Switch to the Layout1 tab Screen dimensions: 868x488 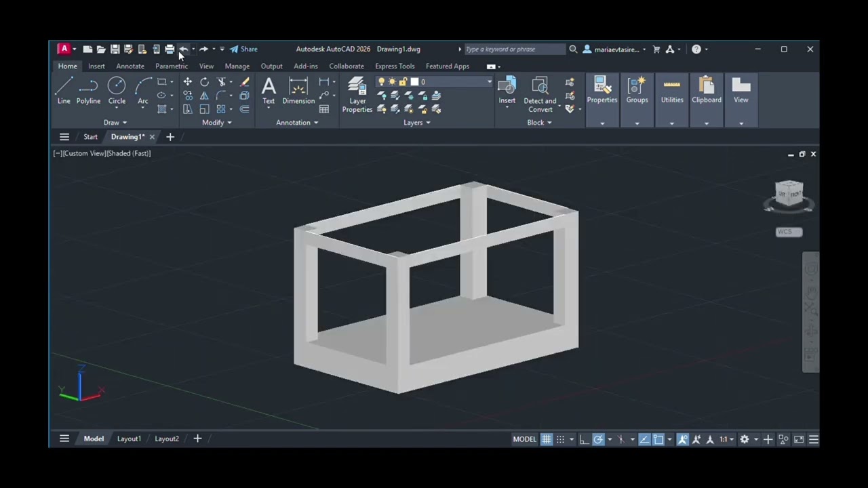[129, 439]
